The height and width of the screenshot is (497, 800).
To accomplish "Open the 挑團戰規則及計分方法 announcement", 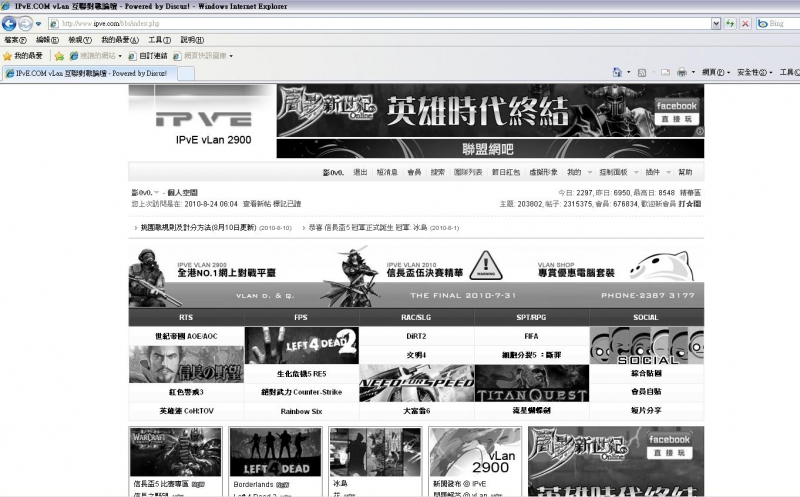I will [x=198, y=228].
